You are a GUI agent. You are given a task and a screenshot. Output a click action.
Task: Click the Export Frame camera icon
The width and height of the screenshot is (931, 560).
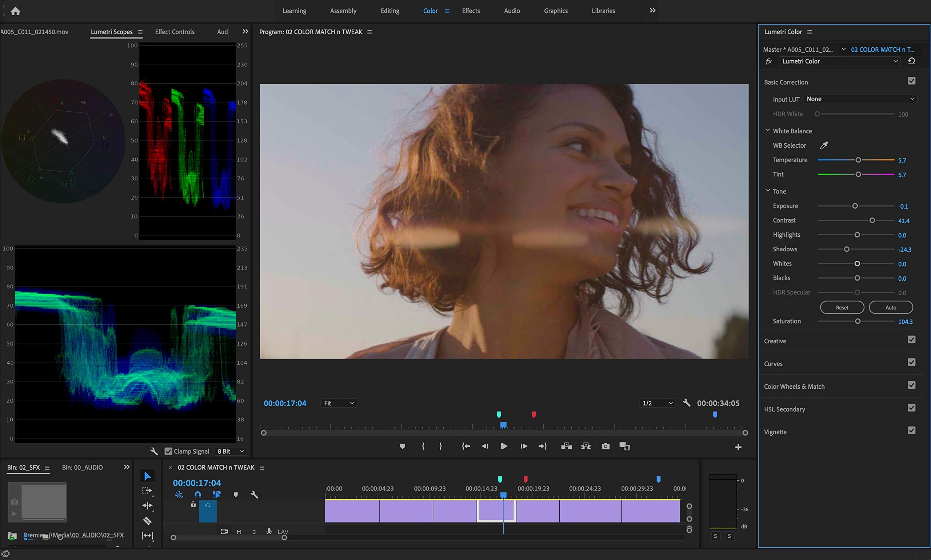tap(605, 446)
